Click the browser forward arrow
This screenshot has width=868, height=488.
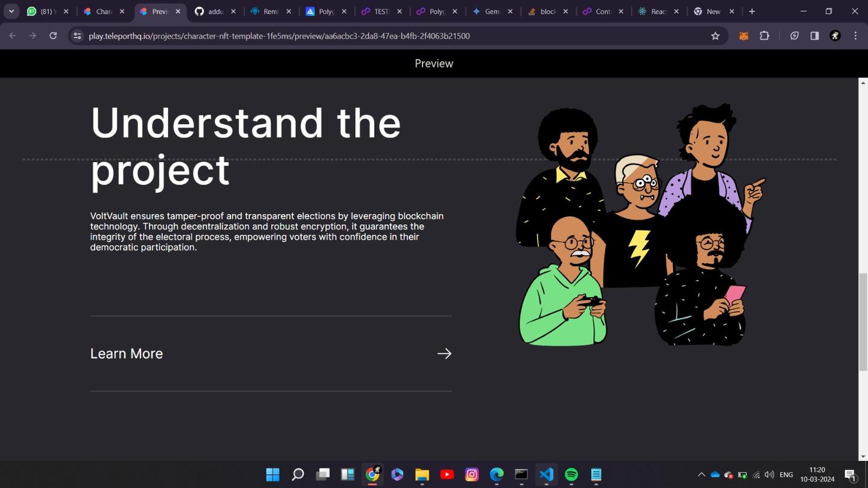[x=33, y=36]
